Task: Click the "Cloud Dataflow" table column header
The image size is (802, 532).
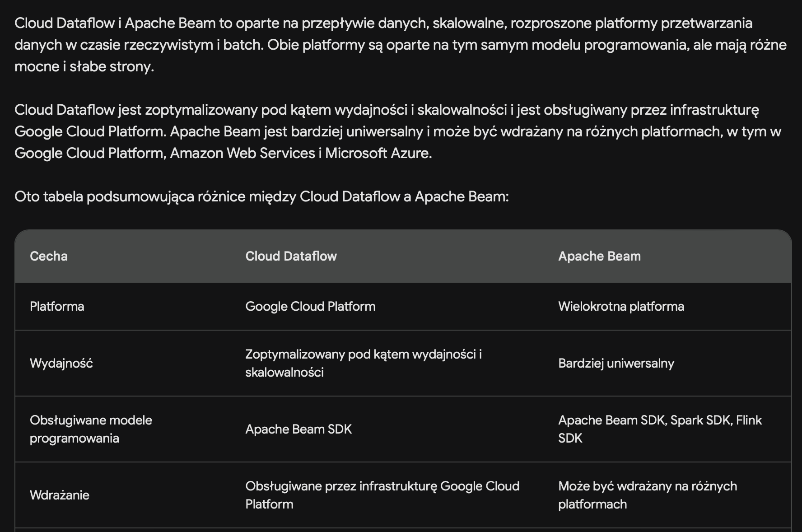Action: [291, 256]
